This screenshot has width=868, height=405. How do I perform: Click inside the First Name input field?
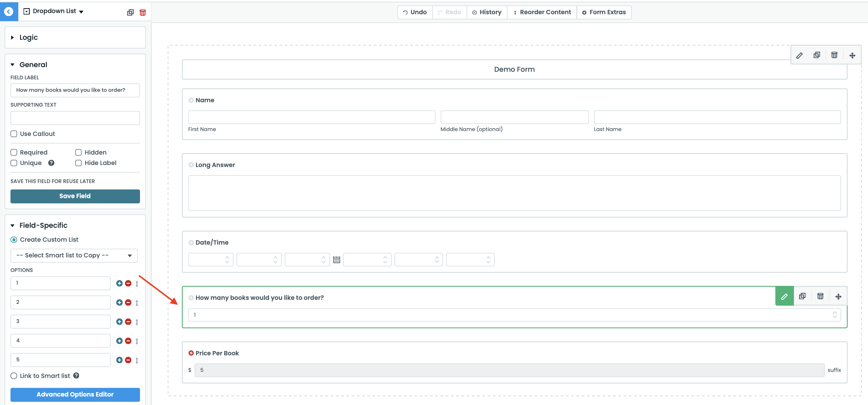pos(311,117)
